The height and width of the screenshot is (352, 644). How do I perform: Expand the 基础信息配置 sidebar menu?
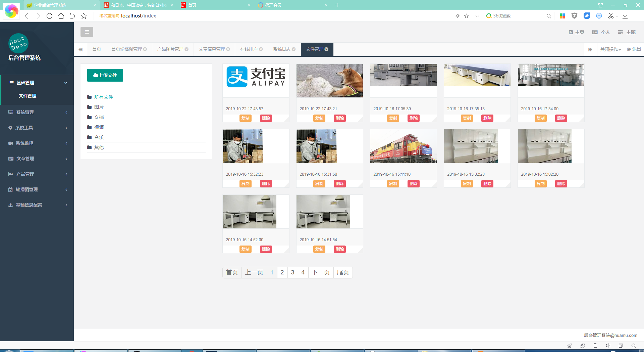point(37,205)
